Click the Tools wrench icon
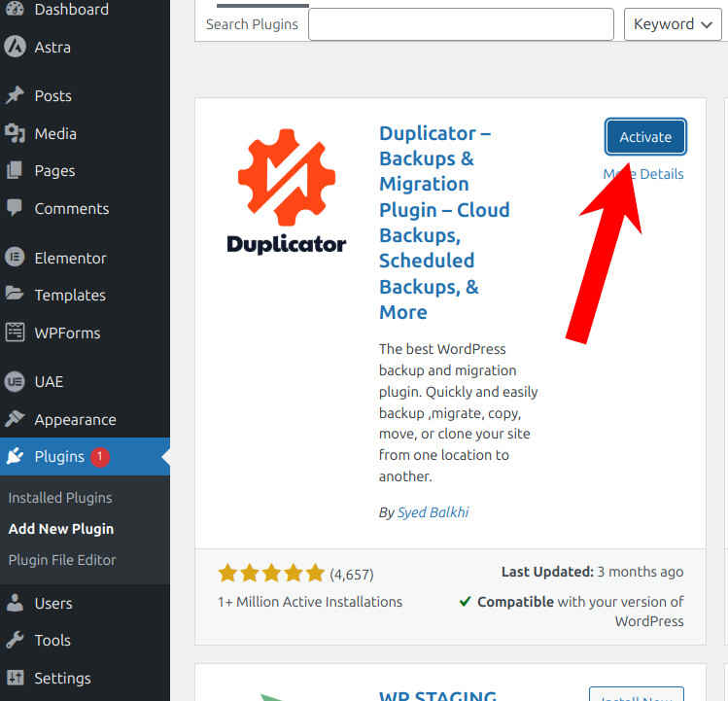Screen dimensions: 728x701 coord(15,640)
